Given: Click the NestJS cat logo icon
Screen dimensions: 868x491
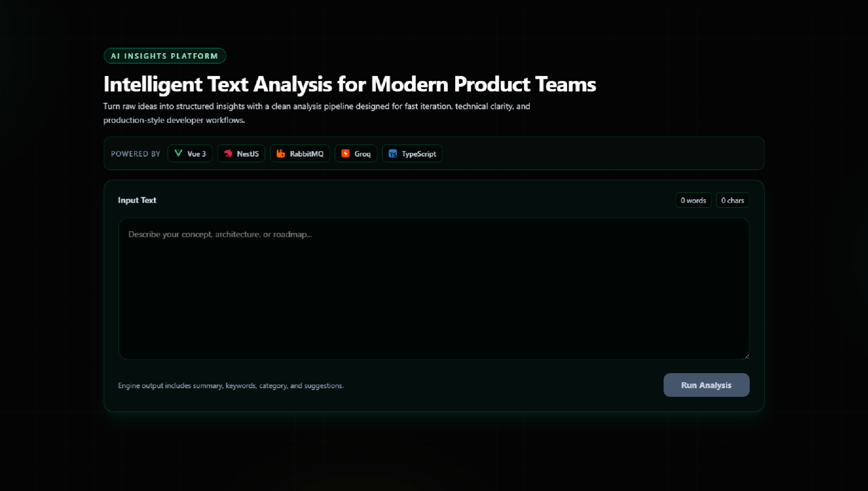Looking at the screenshot, I should [x=229, y=153].
